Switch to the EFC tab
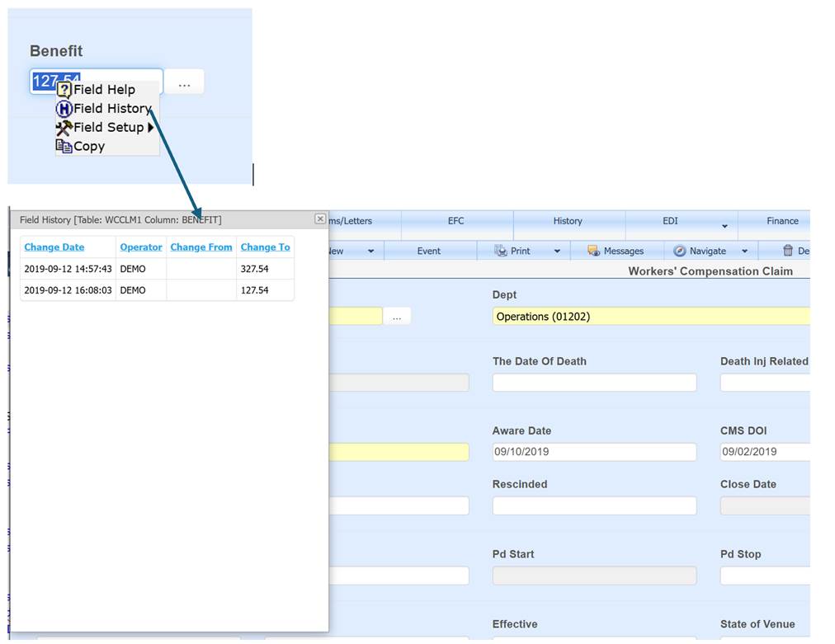The width and height of the screenshot is (835, 644). 458,221
